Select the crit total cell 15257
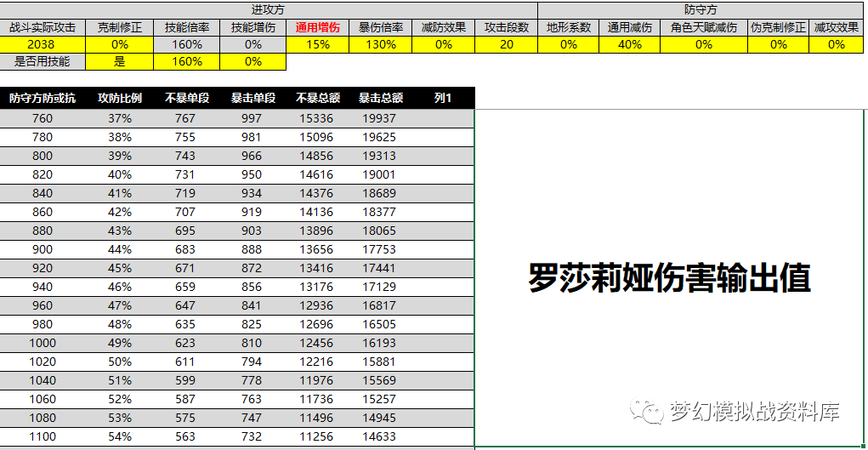868x450 pixels. pos(380,400)
